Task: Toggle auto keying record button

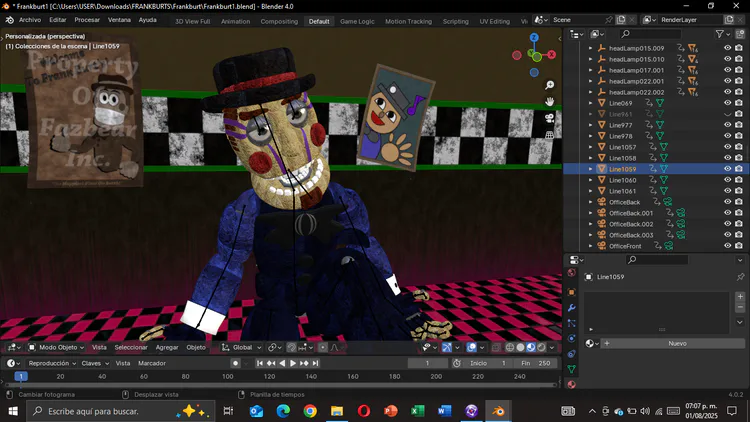Action: pyautogui.click(x=235, y=363)
